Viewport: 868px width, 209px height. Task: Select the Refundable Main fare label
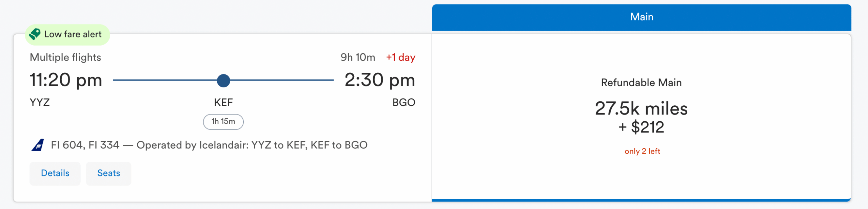(x=641, y=83)
